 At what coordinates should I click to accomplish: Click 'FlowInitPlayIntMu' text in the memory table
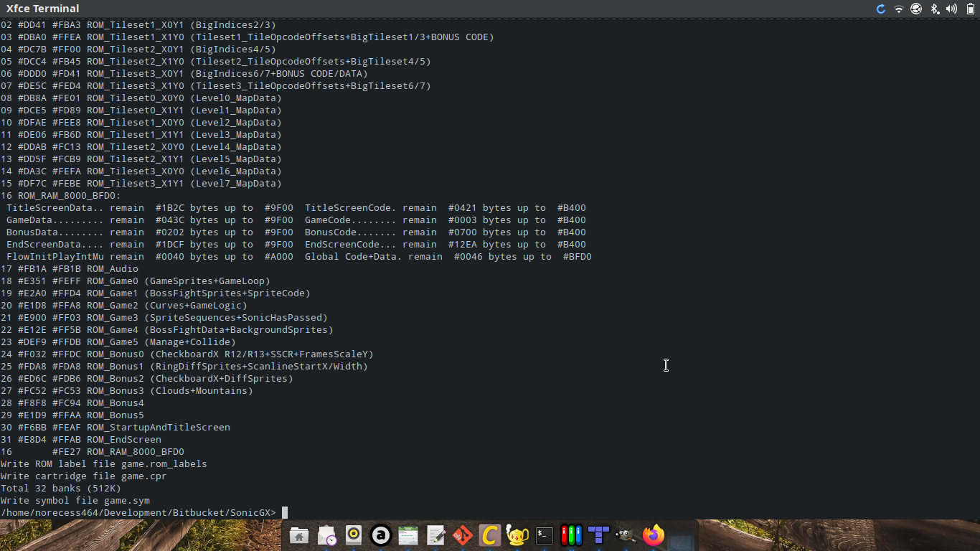[x=55, y=256]
